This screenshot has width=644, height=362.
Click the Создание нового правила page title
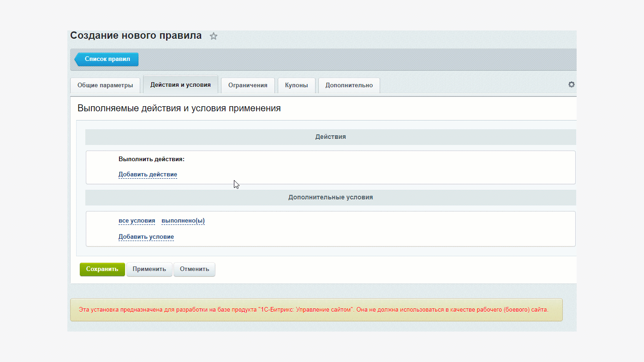tap(136, 36)
